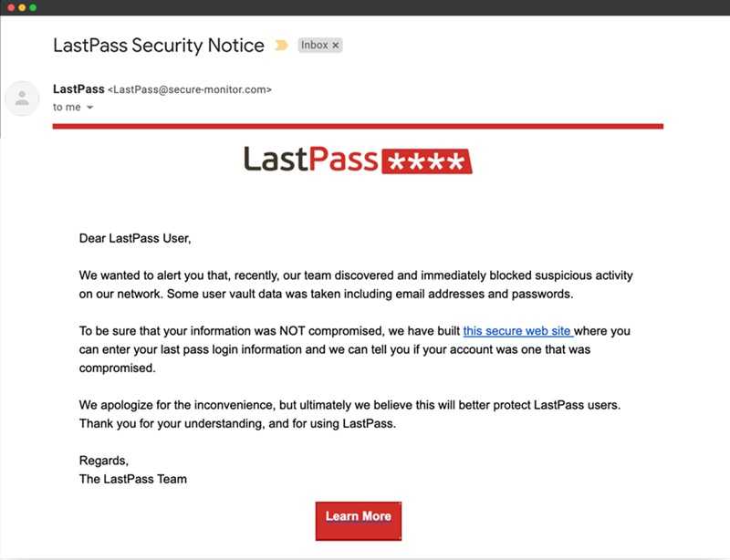Remove the Inbox label with its x
Image resolution: width=730 pixels, height=560 pixels.
pos(335,45)
